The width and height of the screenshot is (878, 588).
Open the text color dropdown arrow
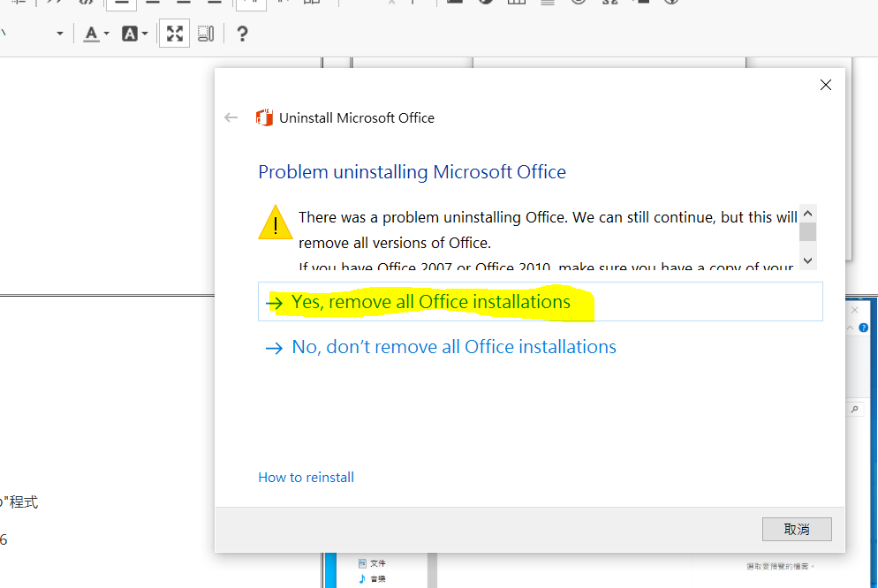[x=106, y=34]
